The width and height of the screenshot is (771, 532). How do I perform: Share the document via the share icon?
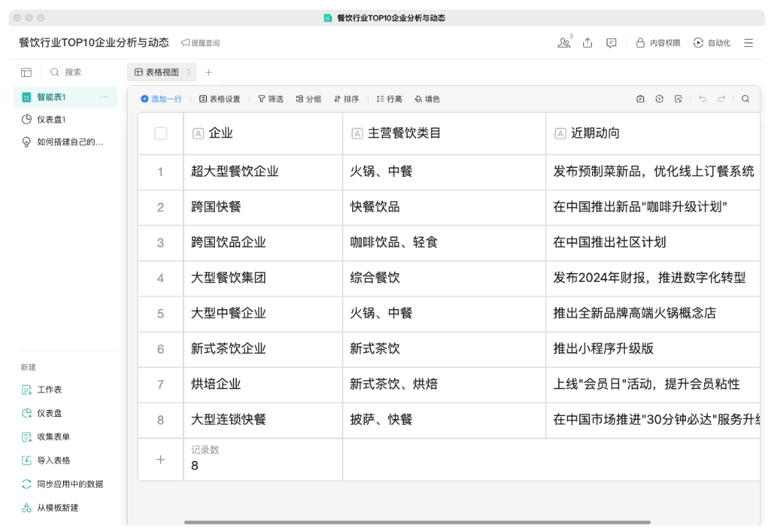point(587,44)
